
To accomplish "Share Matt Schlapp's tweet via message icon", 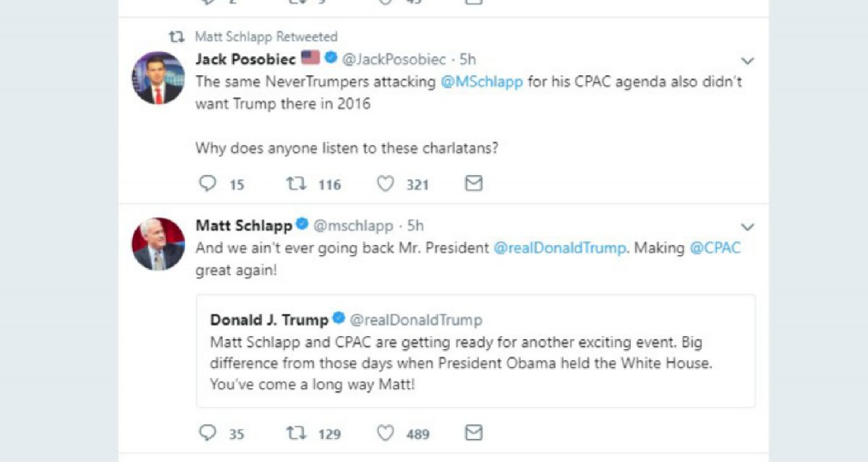I will coord(473,433).
